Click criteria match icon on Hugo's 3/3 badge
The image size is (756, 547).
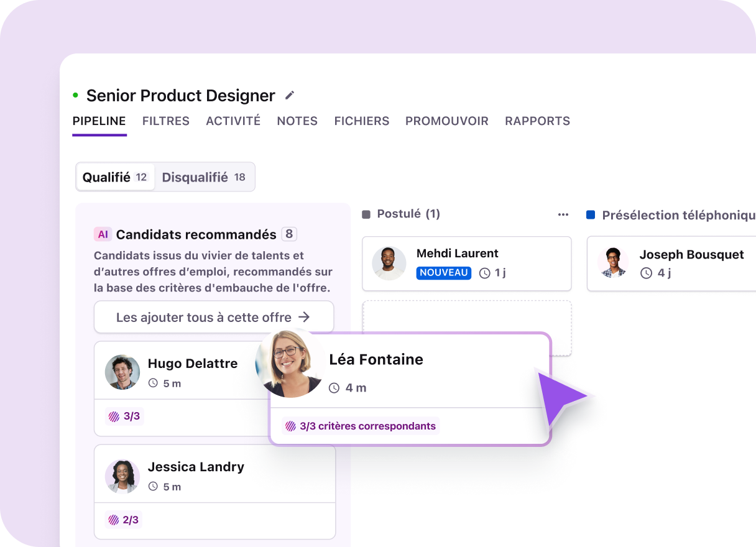tap(114, 416)
